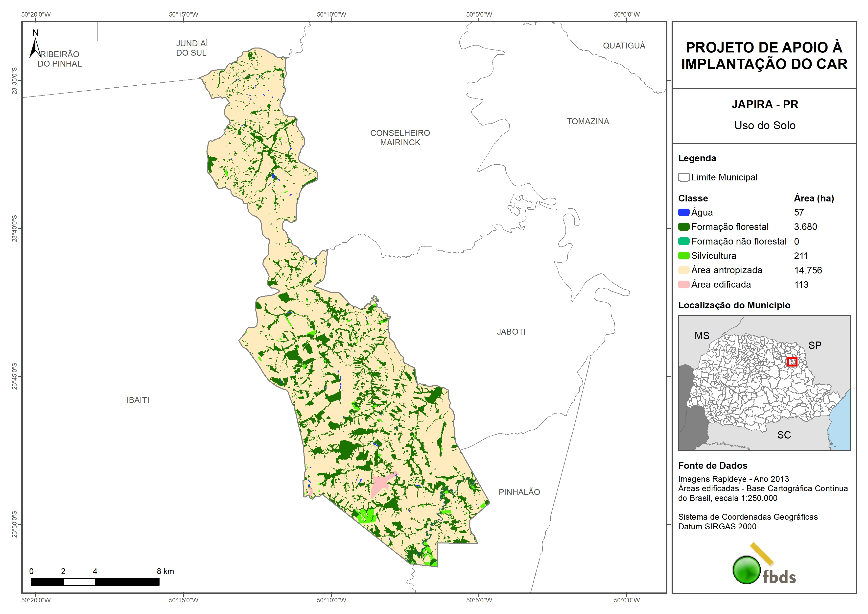The height and width of the screenshot is (614, 868).
Task: Click the green fbds logo
Action: 747,570
